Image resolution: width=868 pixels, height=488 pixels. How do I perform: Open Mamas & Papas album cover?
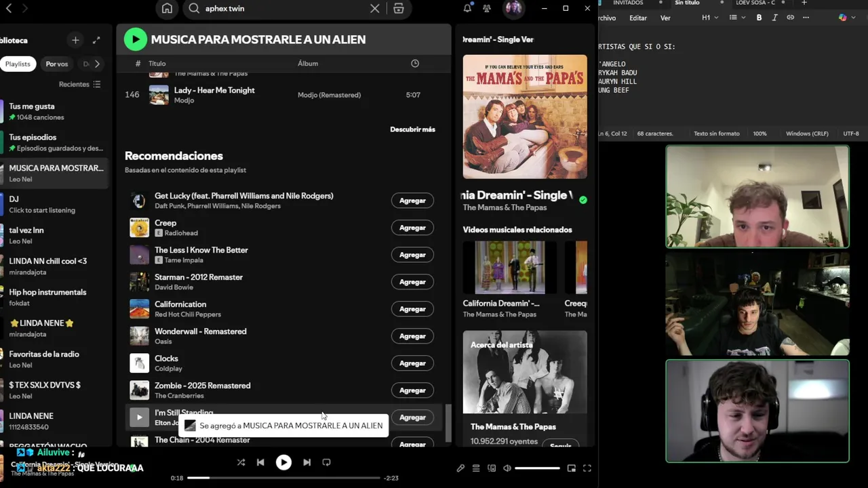[525, 117]
